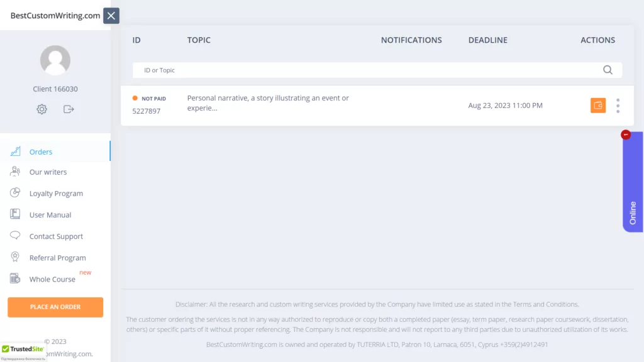This screenshot has width=644, height=362.
Task: Open three-dot actions menu for order 5227897
Action: (618, 106)
